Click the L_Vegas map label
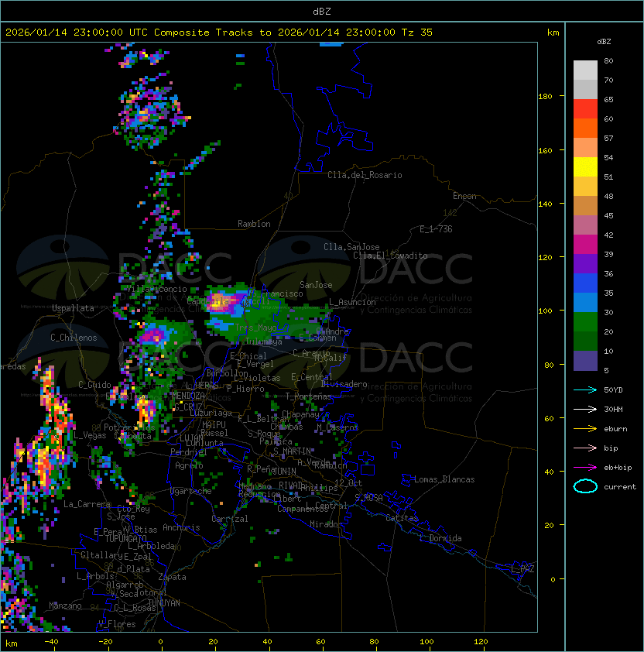The image size is (644, 652). pyautogui.click(x=90, y=435)
